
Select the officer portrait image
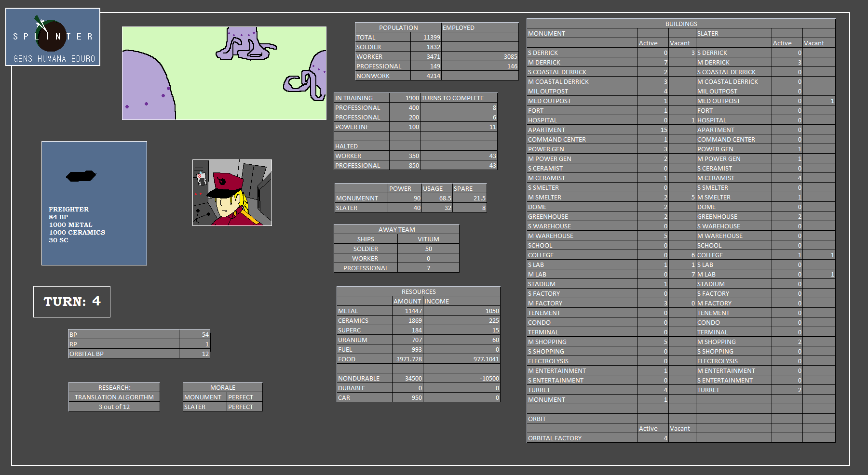(232, 193)
